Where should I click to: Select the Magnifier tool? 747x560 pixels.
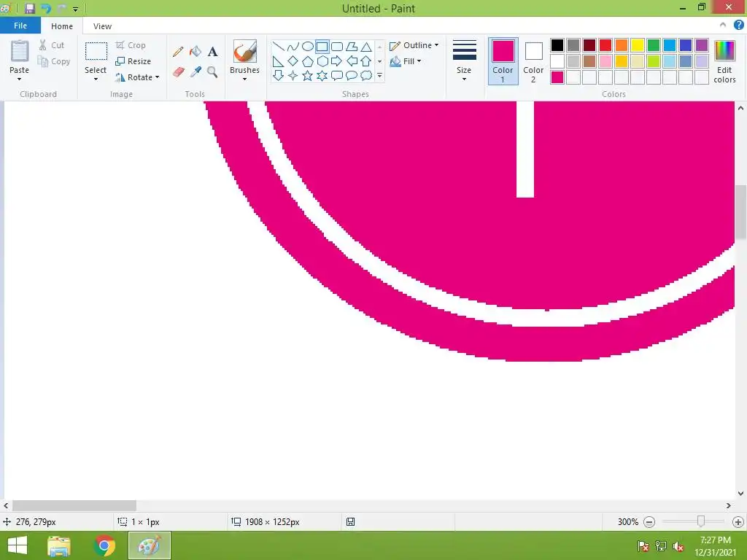click(x=212, y=72)
